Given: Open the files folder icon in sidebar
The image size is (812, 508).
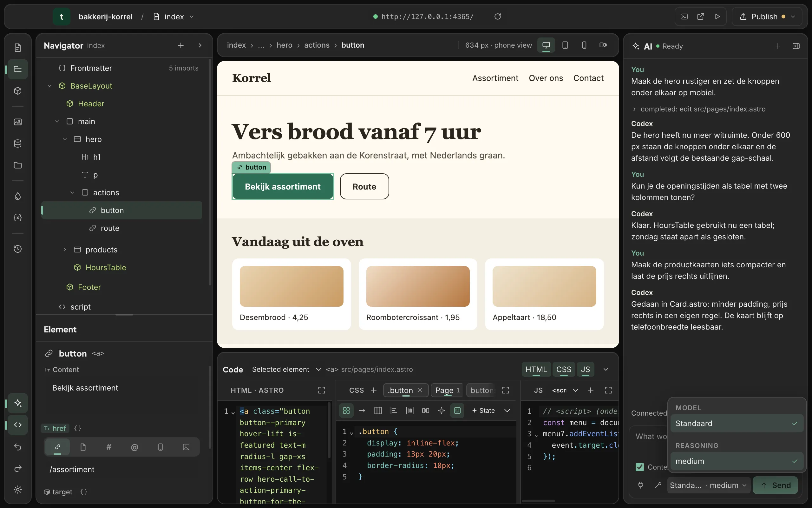Looking at the screenshot, I should (18, 165).
